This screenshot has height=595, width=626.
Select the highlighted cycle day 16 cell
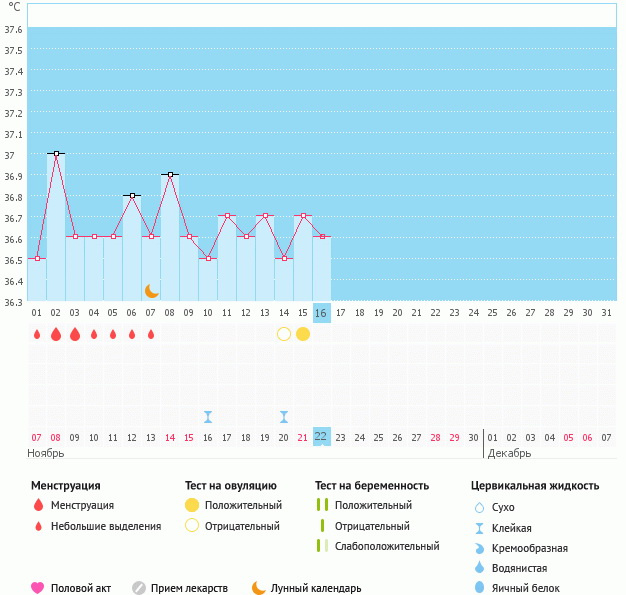321,313
